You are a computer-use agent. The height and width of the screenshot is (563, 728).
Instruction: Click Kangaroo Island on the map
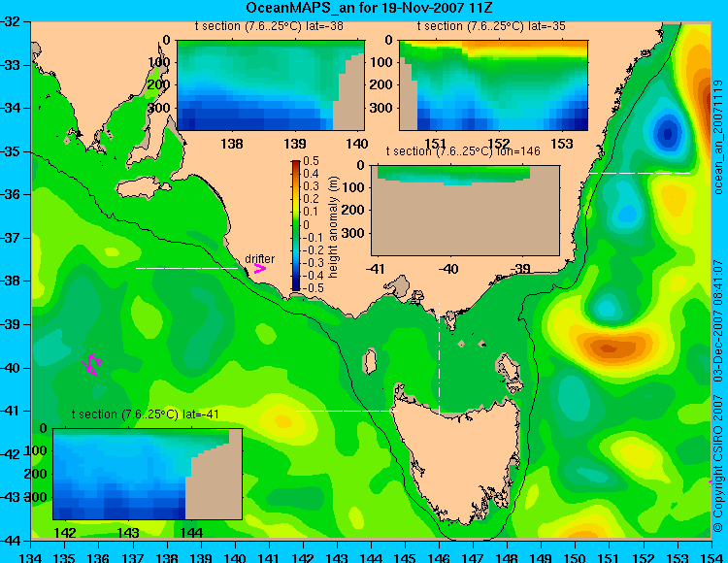[x=142, y=188]
